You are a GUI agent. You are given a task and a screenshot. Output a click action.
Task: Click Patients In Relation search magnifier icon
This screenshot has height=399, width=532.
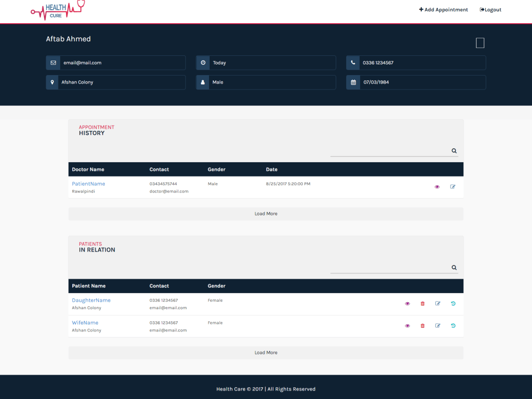(454, 268)
